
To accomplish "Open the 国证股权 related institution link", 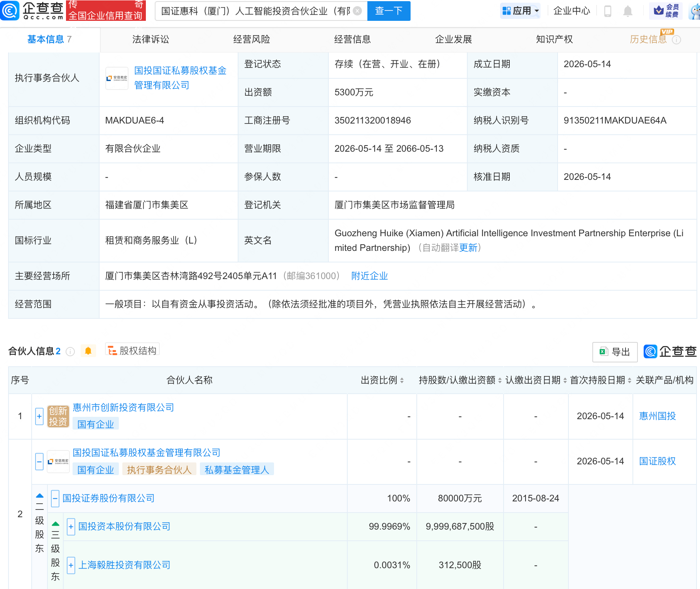I will tap(658, 461).
